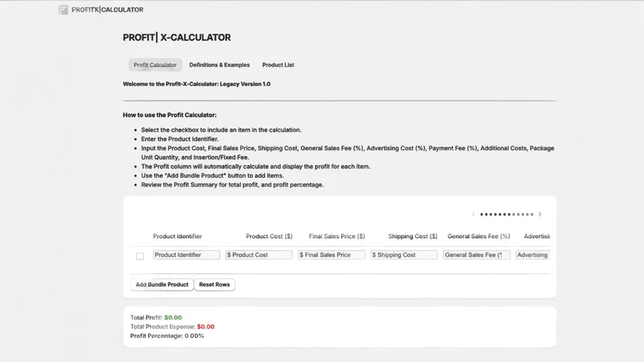
Task: Click the PROFIT| X-CALCULATOR page heading
Action: [176, 37]
